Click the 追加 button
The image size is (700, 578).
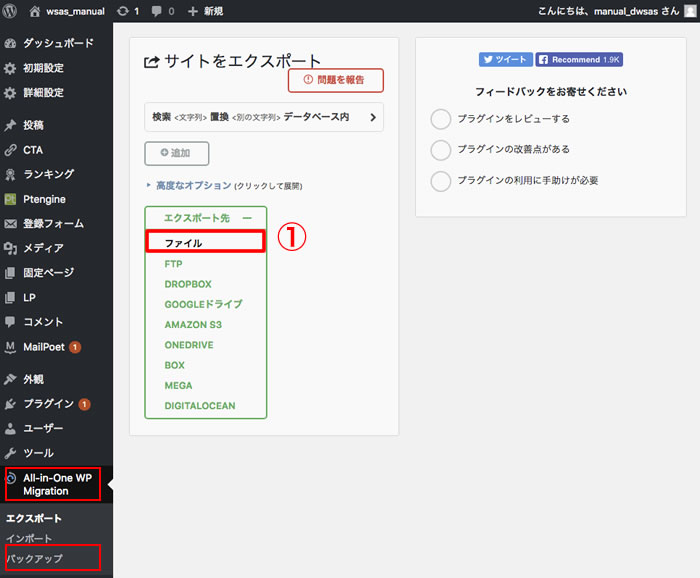click(x=176, y=153)
